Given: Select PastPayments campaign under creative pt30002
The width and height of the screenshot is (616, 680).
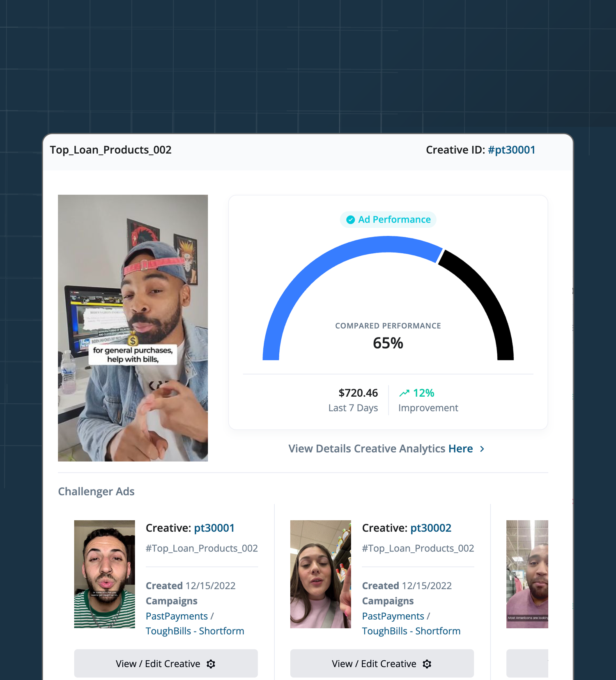Looking at the screenshot, I should point(393,616).
